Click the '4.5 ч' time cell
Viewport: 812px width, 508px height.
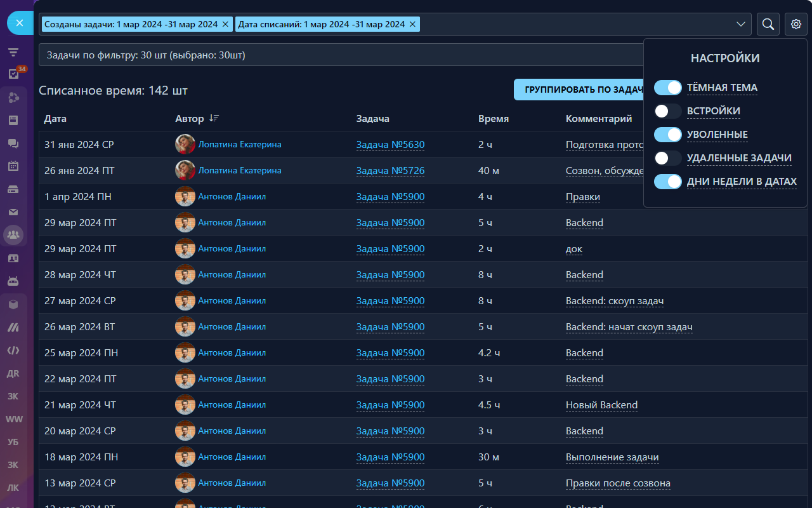pyautogui.click(x=489, y=405)
